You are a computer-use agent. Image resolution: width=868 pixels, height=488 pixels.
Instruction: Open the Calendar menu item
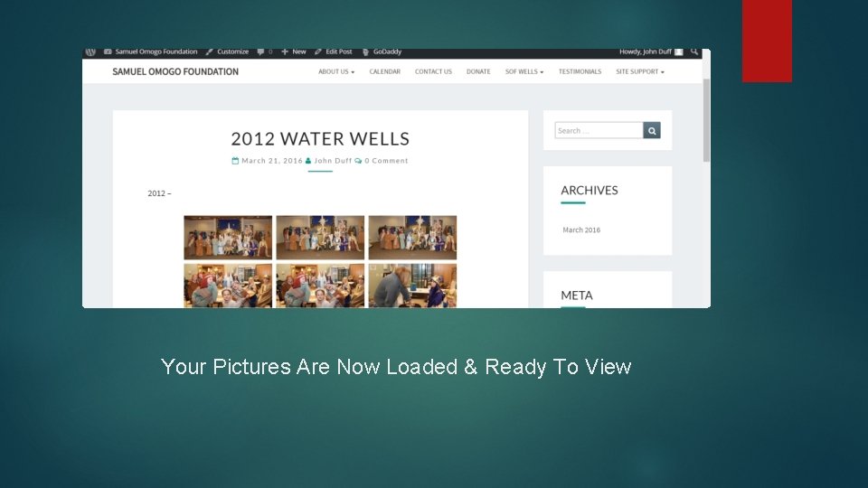(x=385, y=71)
